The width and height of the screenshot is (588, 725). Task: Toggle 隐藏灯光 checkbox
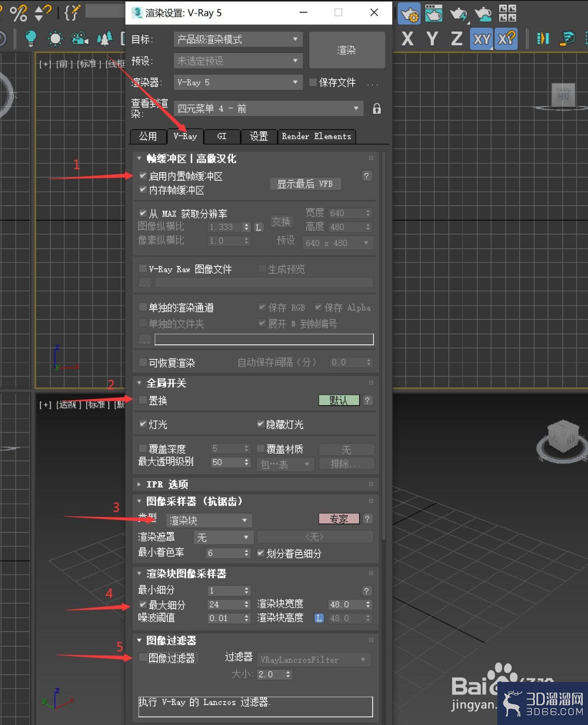click(x=261, y=424)
